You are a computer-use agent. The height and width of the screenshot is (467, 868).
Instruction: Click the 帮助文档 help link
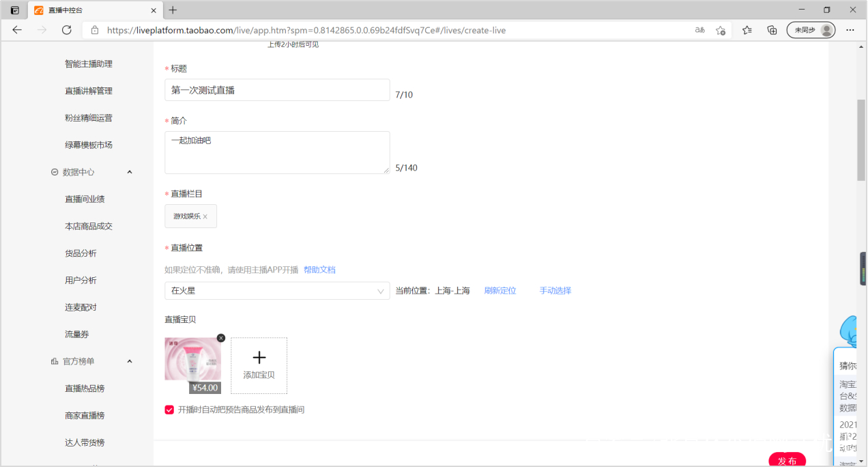[319, 269]
